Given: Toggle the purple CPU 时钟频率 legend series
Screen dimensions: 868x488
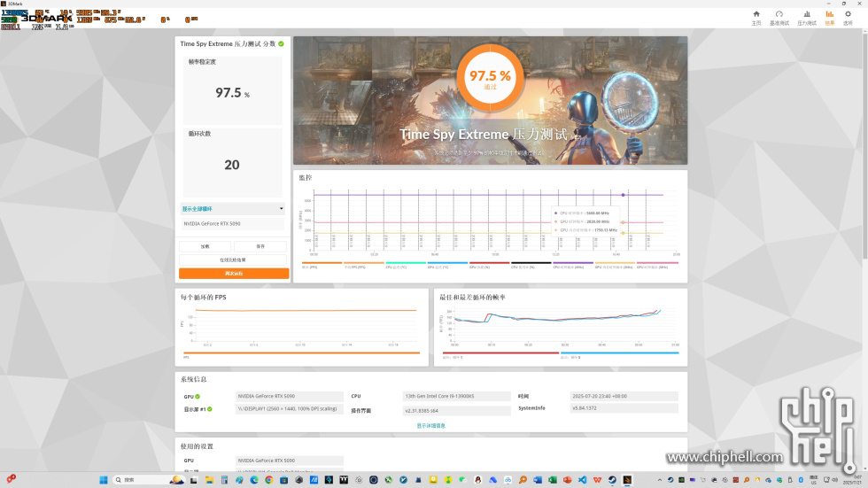Looking at the screenshot, I should [573, 265].
